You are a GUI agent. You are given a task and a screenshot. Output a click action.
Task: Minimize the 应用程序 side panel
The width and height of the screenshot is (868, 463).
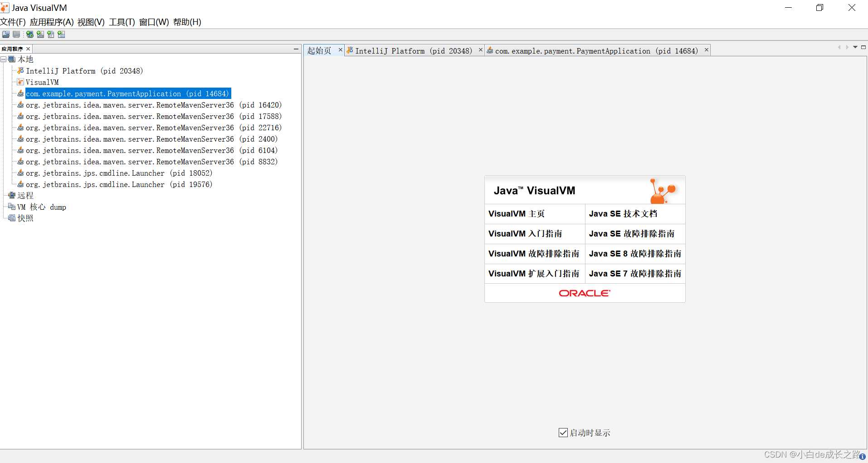pyautogui.click(x=296, y=49)
